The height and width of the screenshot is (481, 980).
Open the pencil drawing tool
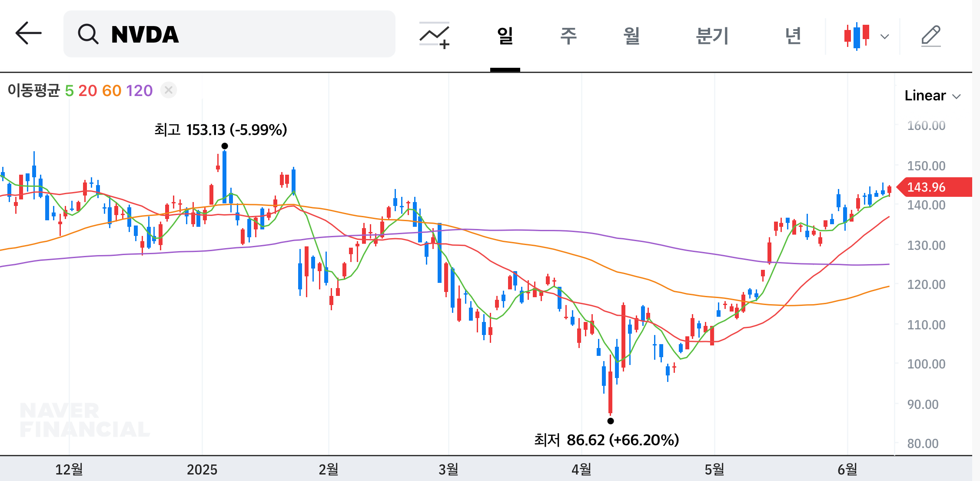point(931,36)
